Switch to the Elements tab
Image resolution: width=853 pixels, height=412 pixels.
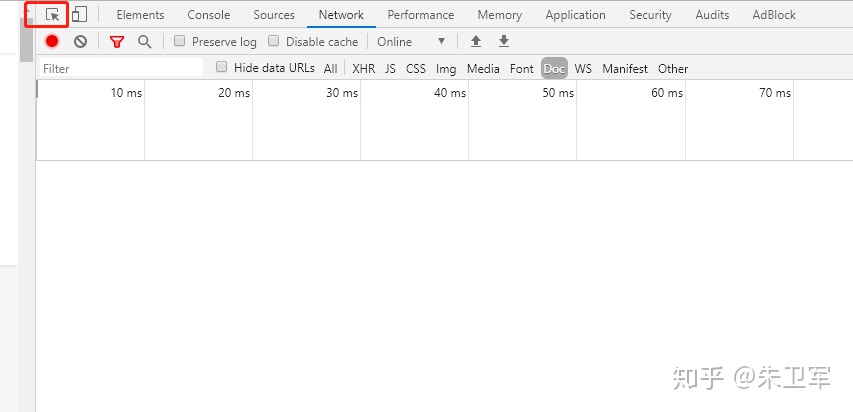(x=140, y=15)
